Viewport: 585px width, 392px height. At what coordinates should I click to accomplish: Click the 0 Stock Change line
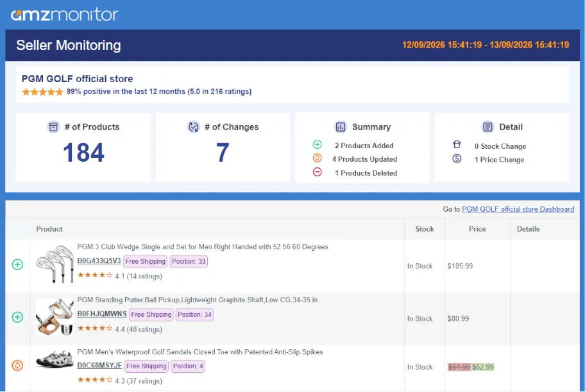coord(500,146)
